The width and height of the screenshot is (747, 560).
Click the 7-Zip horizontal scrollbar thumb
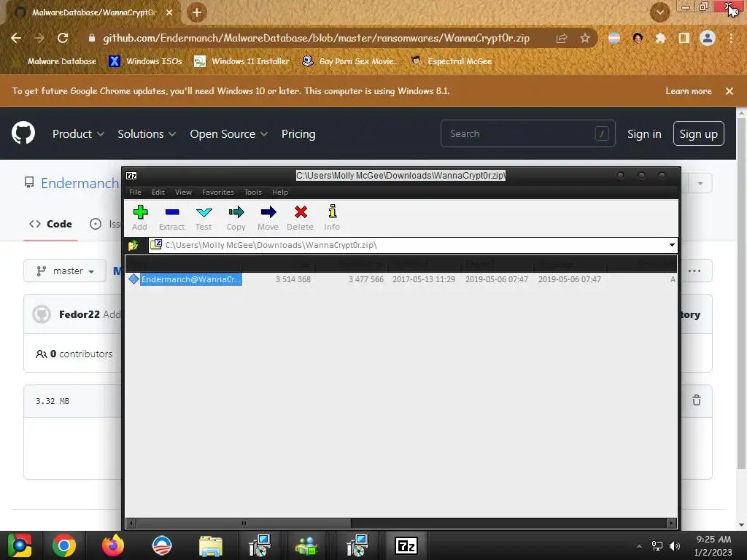click(244, 523)
